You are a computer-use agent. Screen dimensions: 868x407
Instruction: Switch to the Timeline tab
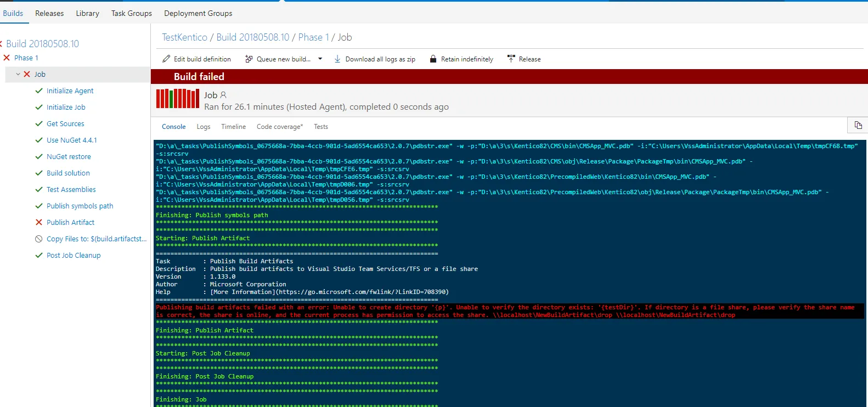pyautogui.click(x=233, y=127)
